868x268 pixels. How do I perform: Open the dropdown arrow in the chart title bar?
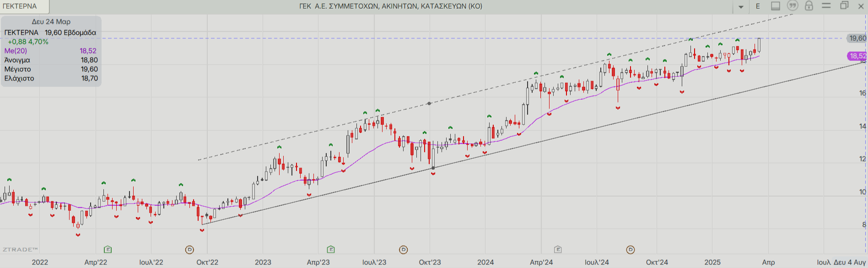click(741, 7)
